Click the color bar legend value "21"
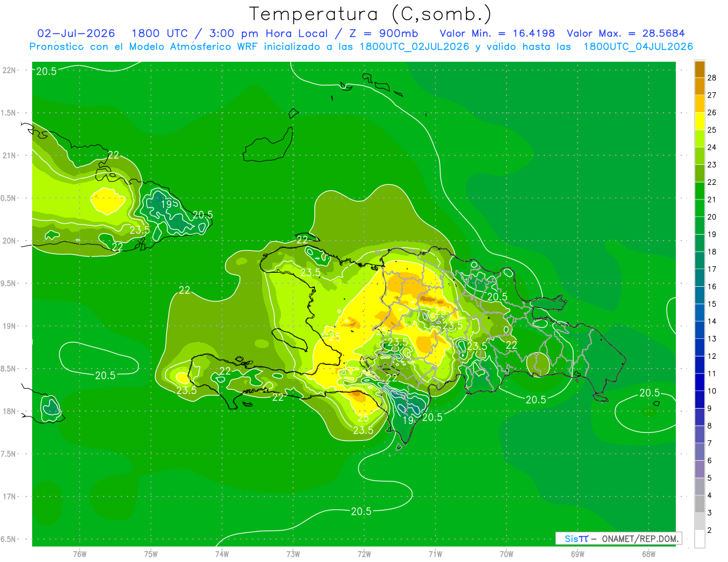This screenshot has height=562, width=728. (712, 200)
